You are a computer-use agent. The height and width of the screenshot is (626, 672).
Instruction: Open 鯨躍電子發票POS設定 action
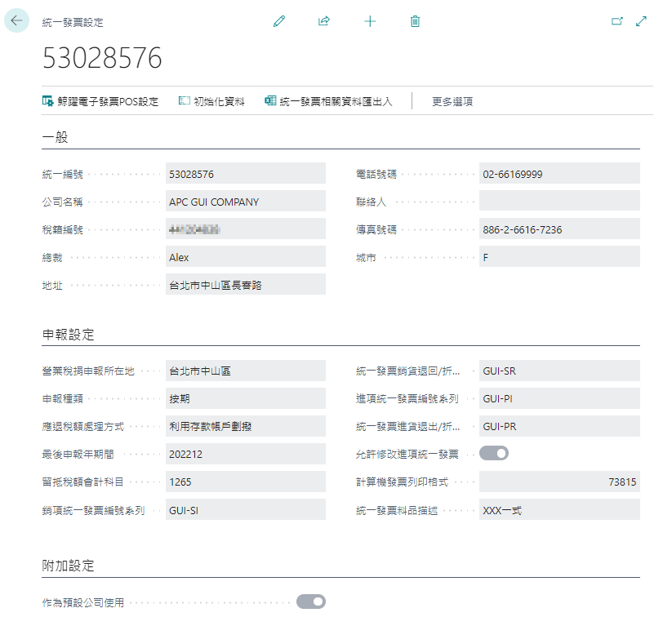(x=100, y=101)
